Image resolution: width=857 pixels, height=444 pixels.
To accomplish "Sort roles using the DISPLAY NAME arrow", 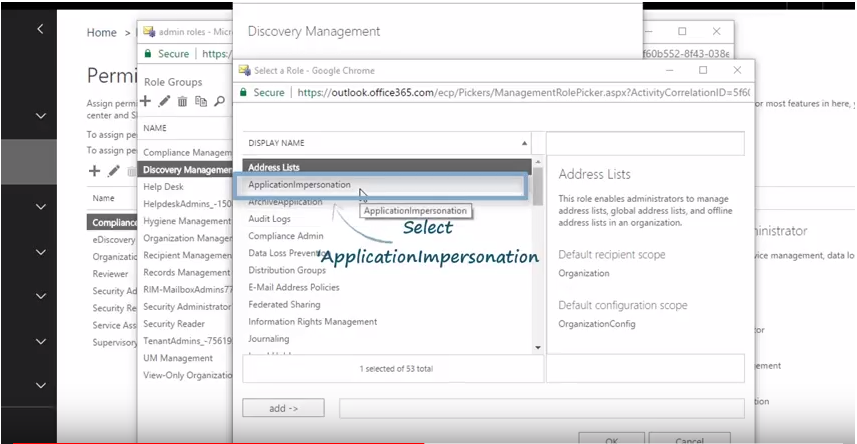I will click(x=524, y=143).
